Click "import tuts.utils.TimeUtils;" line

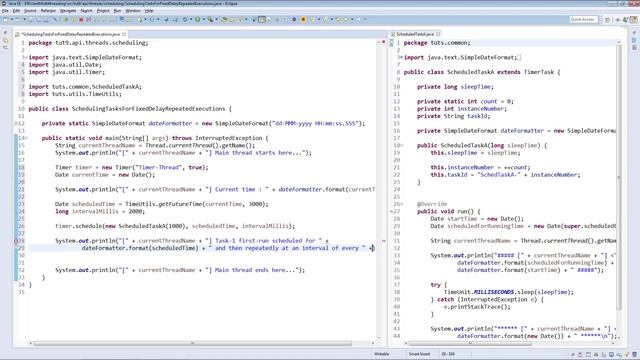pyautogui.click(x=75, y=94)
